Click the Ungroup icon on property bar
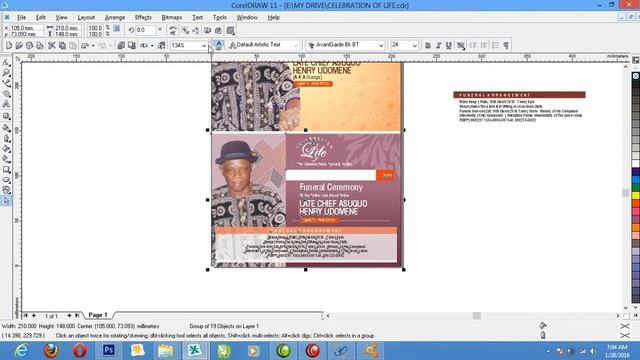640x360 pixels. (x=185, y=30)
